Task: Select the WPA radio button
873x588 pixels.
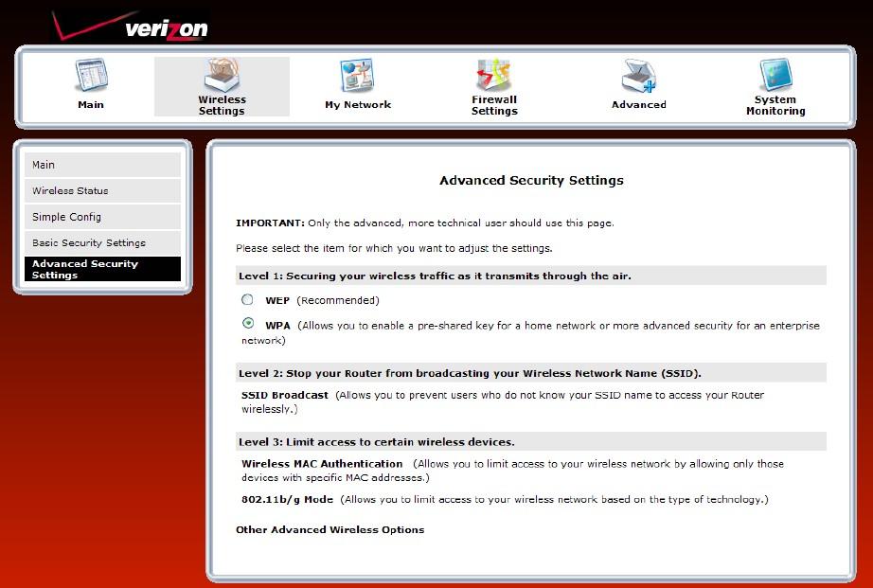Action: pyautogui.click(x=247, y=324)
